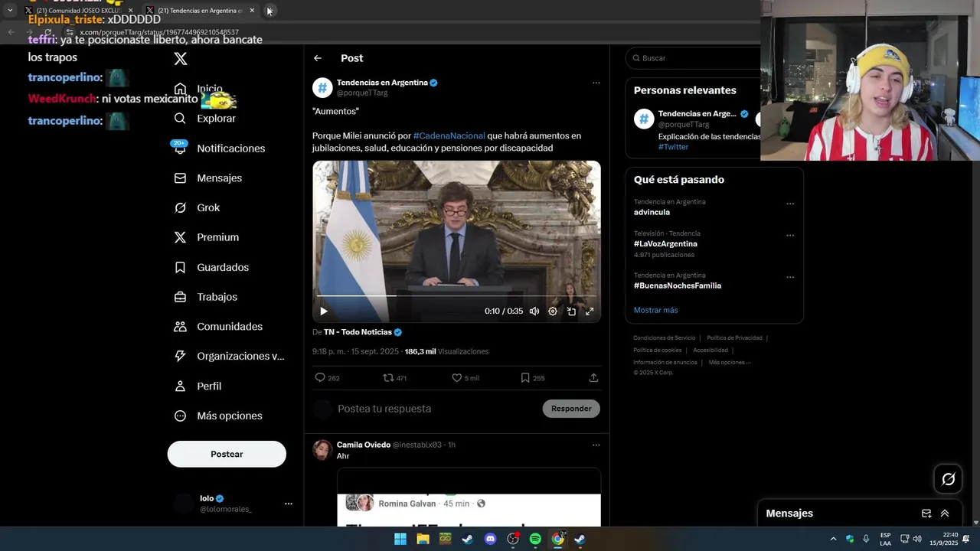Click the Buscar search field
The height and width of the screenshot is (551, 980).
click(693, 58)
